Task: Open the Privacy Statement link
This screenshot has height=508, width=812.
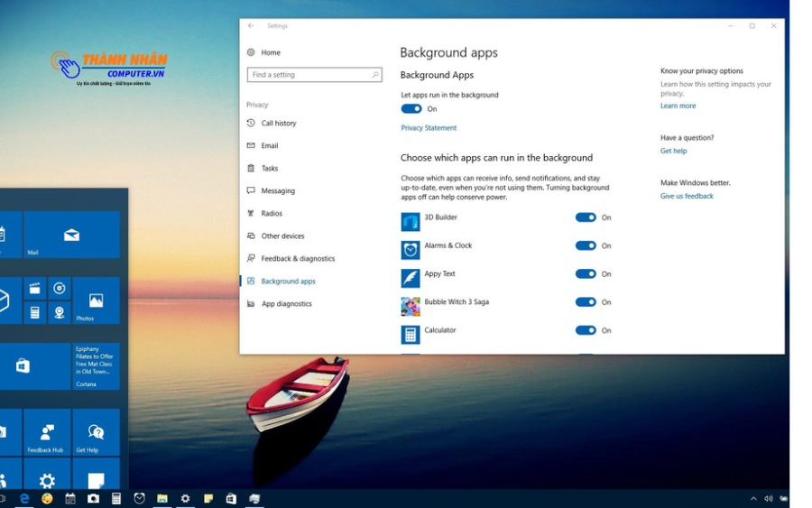Action: coord(429,128)
